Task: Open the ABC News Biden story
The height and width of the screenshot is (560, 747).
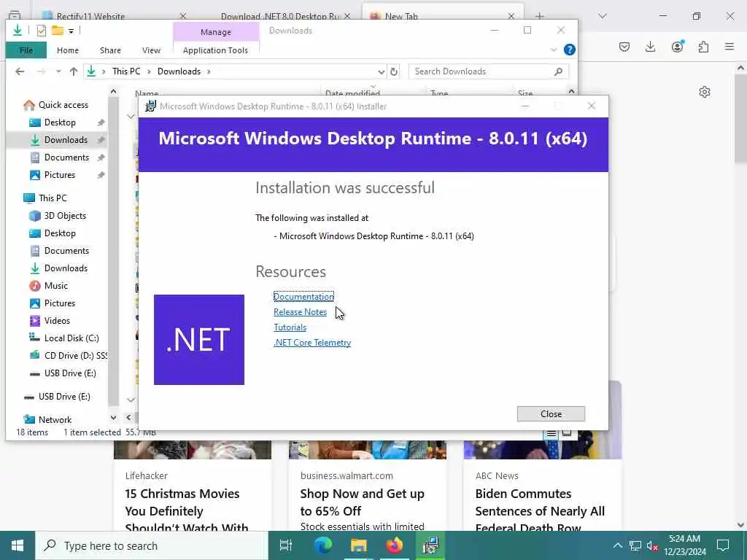Action: (540, 511)
